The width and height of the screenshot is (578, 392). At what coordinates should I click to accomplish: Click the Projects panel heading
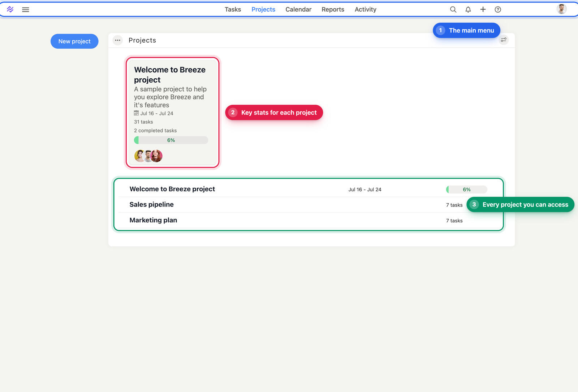click(x=142, y=40)
